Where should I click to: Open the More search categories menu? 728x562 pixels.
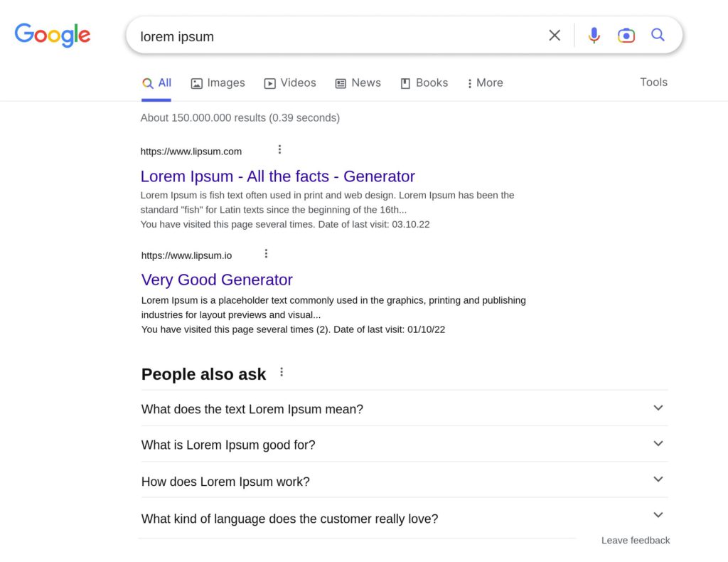484,83
